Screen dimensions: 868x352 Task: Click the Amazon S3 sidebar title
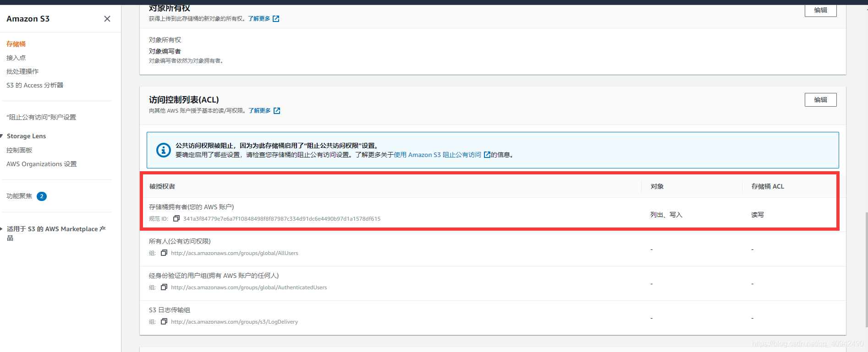[x=28, y=19]
